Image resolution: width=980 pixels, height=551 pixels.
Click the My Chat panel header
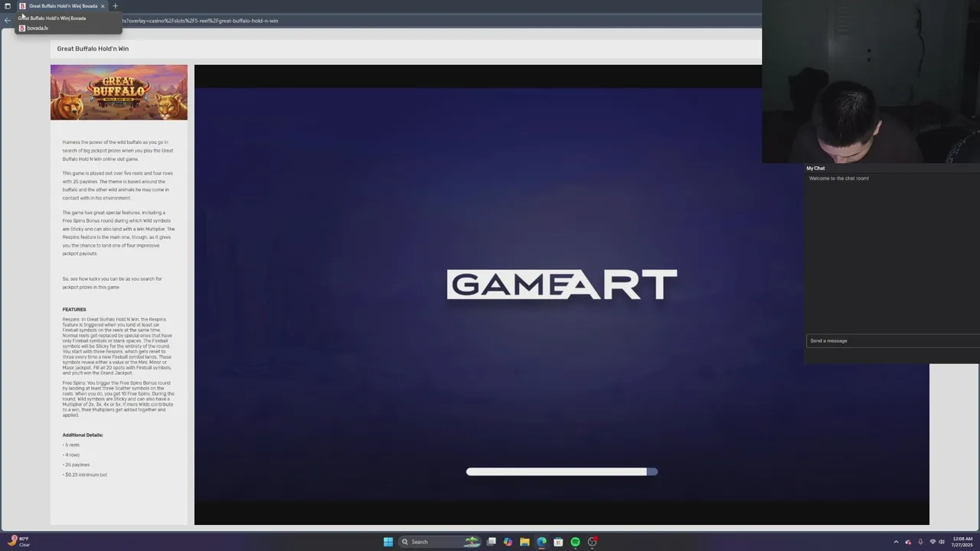(815, 168)
